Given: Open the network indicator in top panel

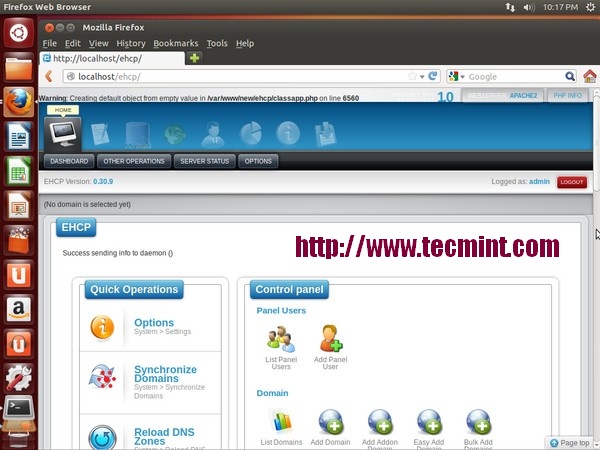Looking at the screenshot, I should pos(510,7).
